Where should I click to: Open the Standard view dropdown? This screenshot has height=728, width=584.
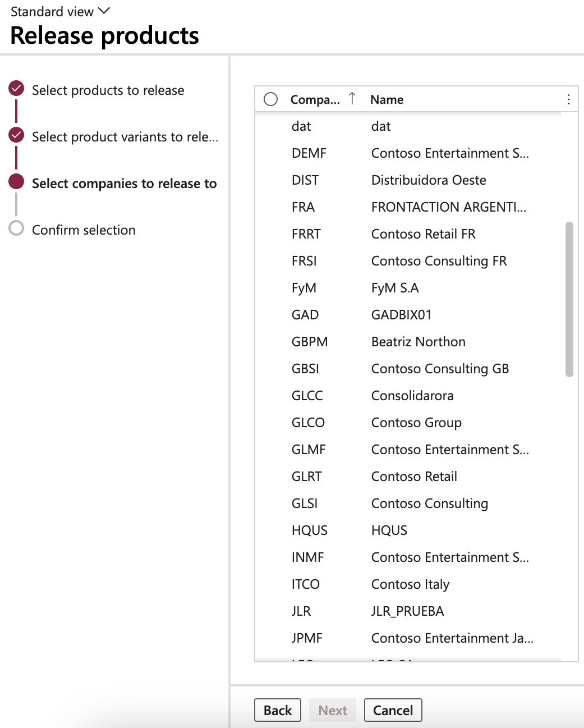tap(61, 11)
